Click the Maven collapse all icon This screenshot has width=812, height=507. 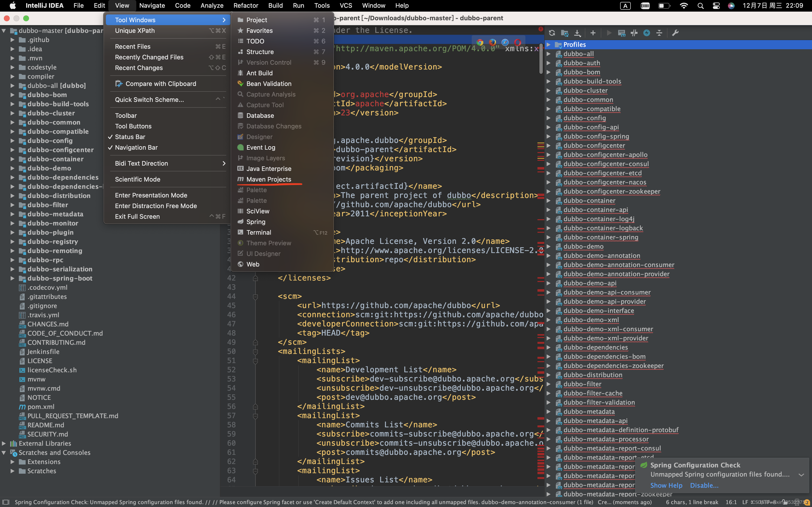(x=659, y=33)
